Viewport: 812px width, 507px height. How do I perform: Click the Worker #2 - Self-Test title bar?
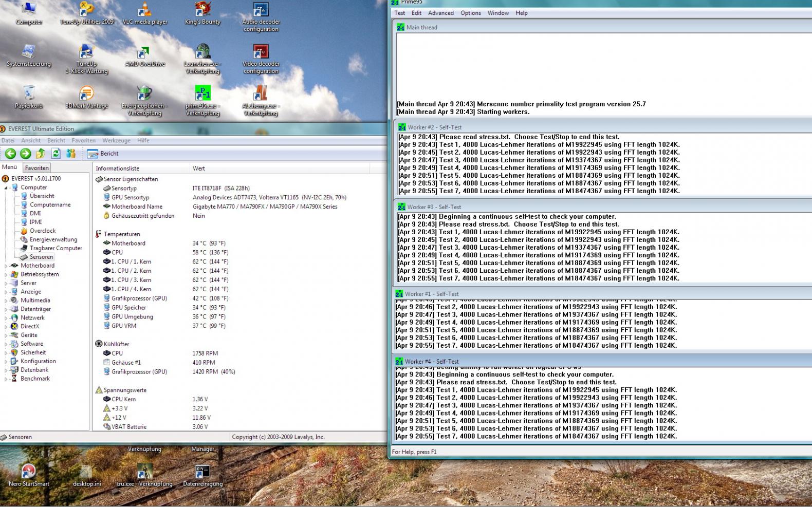click(x=604, y=127)
